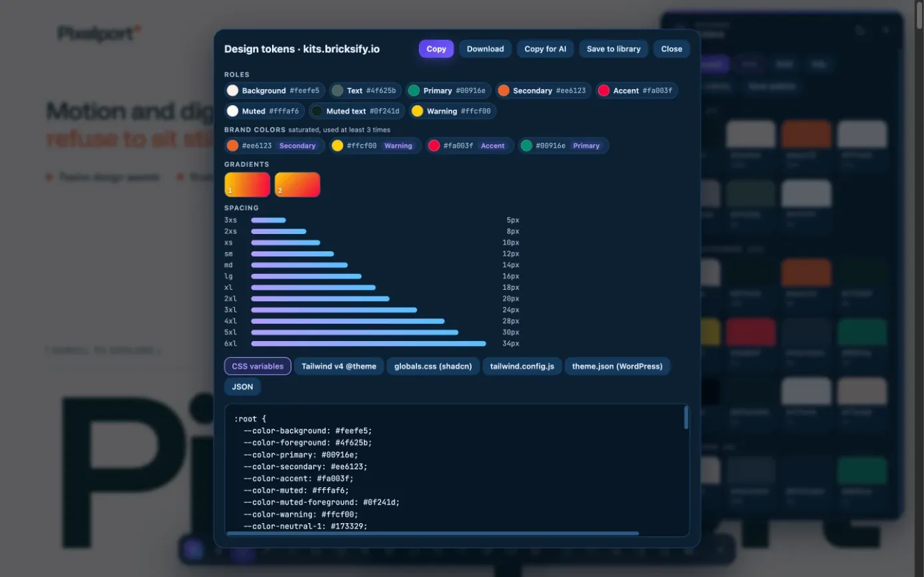924x577 pixels.
Task: Click the code box vertical scrollbar
Action: [686, 417]
